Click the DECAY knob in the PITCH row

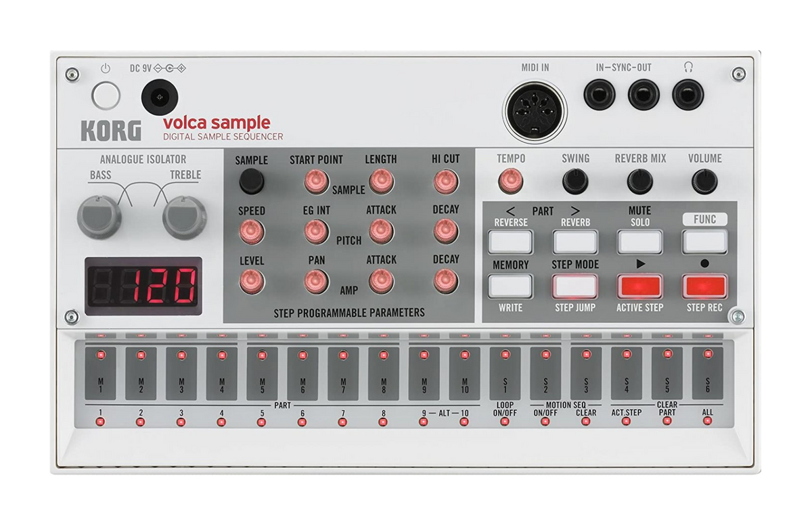445,231
